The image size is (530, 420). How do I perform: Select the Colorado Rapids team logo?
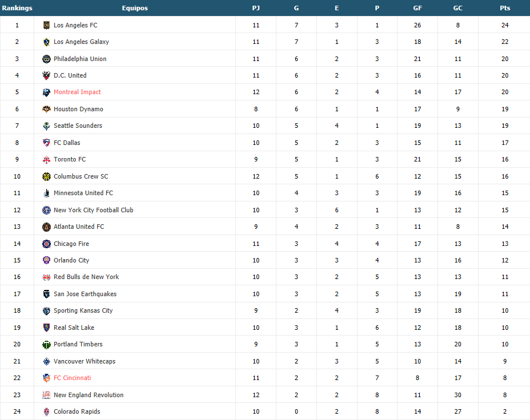pyautogui.click(x=46, y=411)
